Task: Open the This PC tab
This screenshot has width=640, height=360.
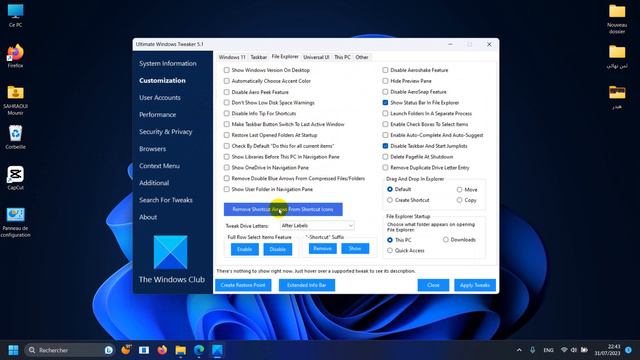Action: pyautogui.click(x=342, y=57)
